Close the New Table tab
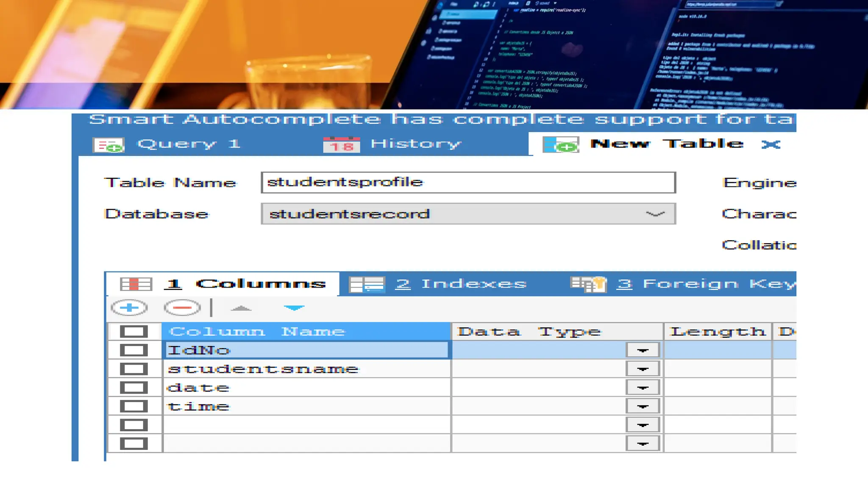Image resolution: width=868 pixels, height=488 pixels. pos(771,144)
